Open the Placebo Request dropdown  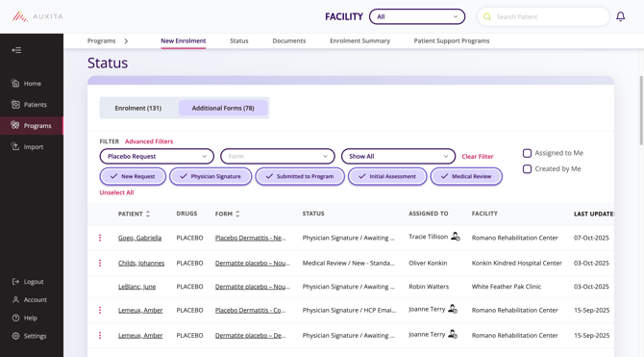point(157,156)
